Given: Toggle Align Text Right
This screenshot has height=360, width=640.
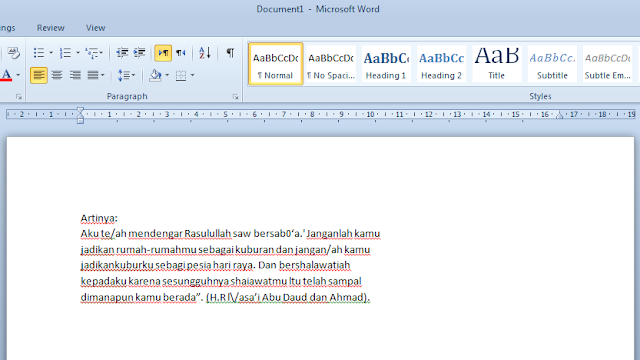Looking at the screenshot, I should pyautogui.click(x=75, y=75).
